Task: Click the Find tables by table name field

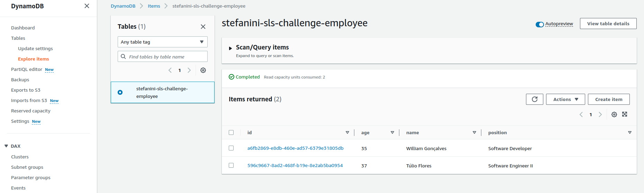Action: (163, 56)
